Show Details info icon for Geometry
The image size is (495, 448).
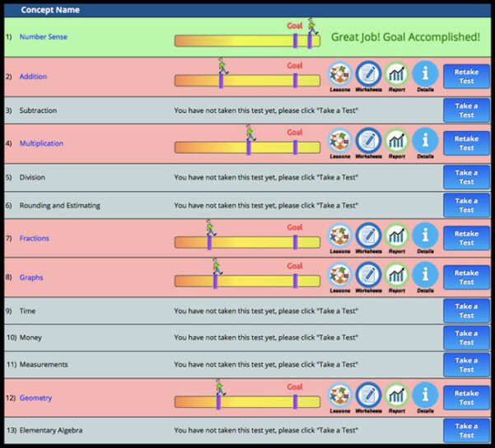pyautogui.click(x=425, y=395)
